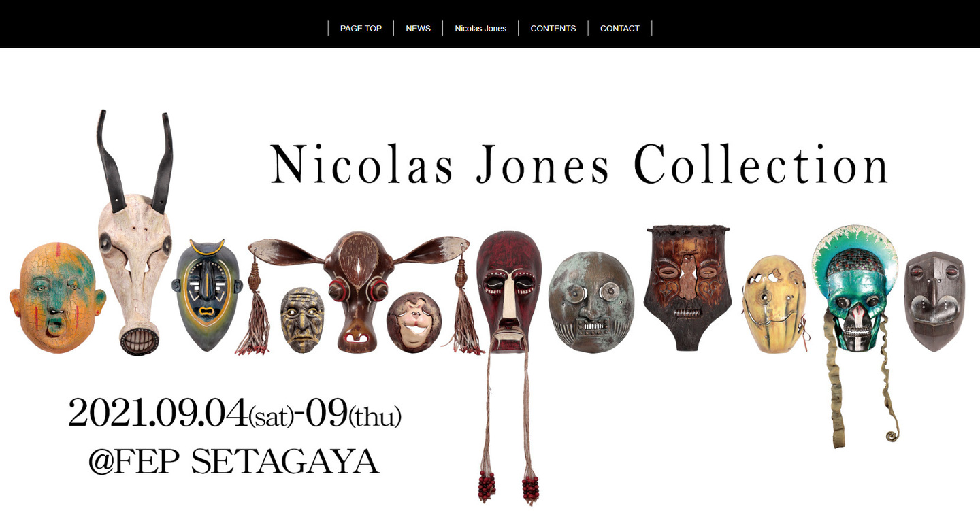Click the blue mask with yellow crescent

208,295
